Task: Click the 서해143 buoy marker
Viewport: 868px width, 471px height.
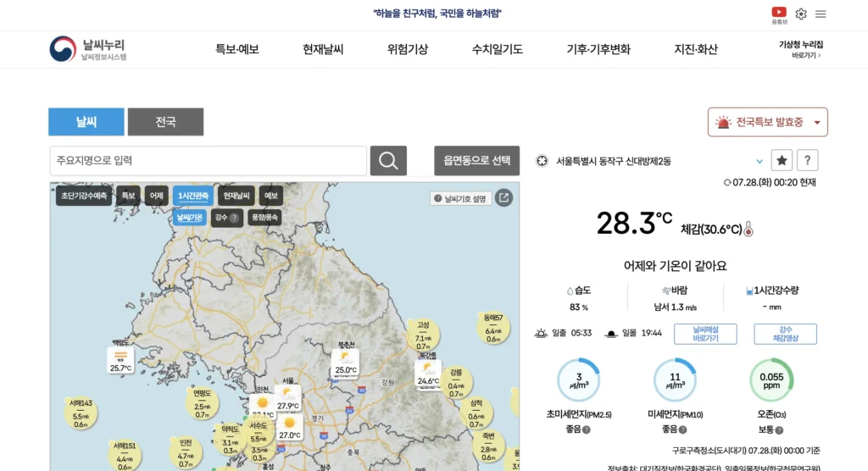Action: tap(81, 413)
